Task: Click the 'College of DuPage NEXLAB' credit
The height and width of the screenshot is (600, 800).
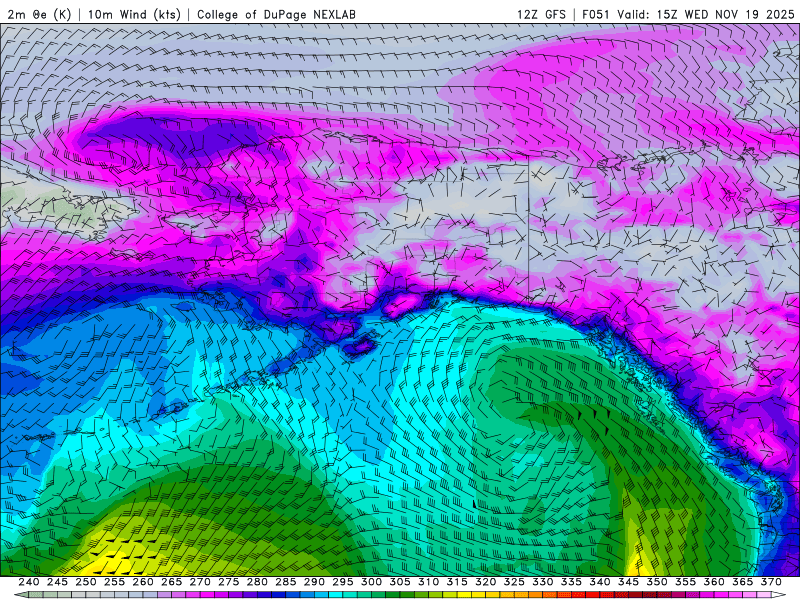Action: (276, 14)
